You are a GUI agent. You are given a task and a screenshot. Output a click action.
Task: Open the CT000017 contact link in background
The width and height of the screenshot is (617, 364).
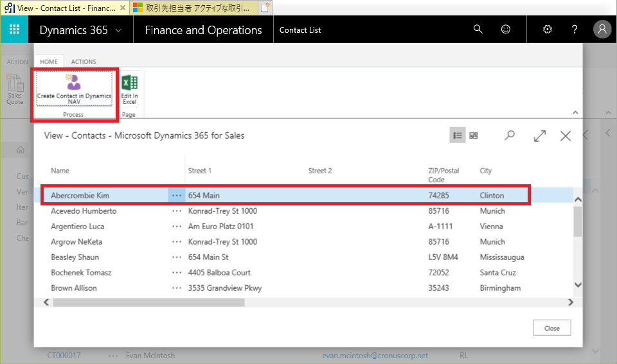click(64, 356)
